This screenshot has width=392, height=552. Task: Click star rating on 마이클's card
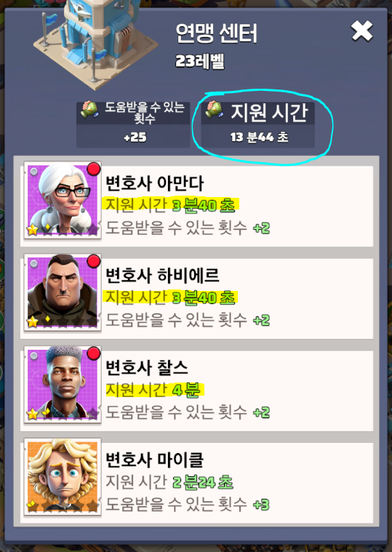coord(63,506)
